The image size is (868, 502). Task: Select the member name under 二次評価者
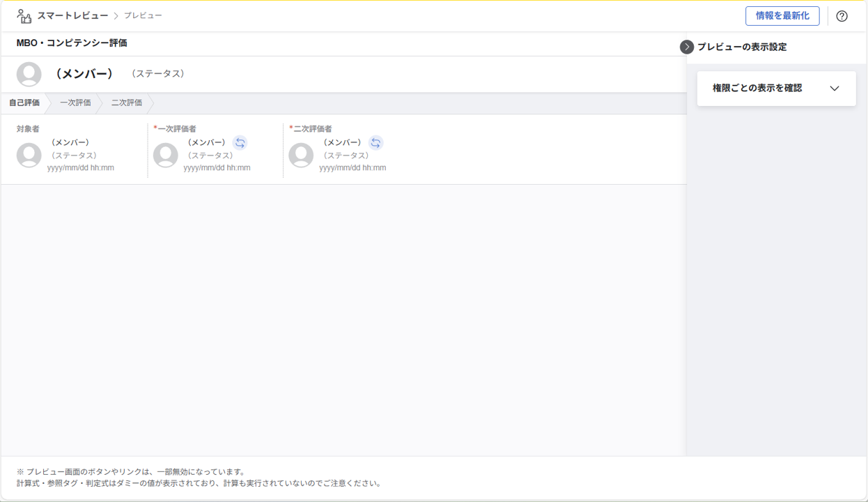(342, 143)
